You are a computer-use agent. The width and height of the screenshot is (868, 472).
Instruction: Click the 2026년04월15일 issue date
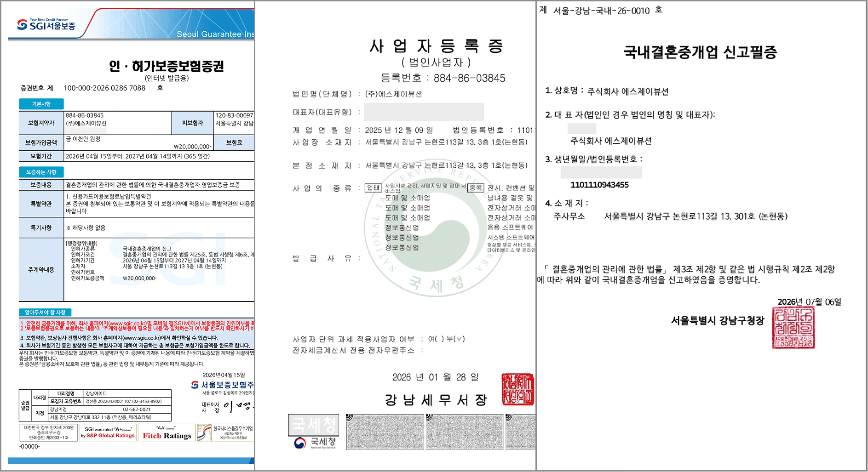pos(224,375)
